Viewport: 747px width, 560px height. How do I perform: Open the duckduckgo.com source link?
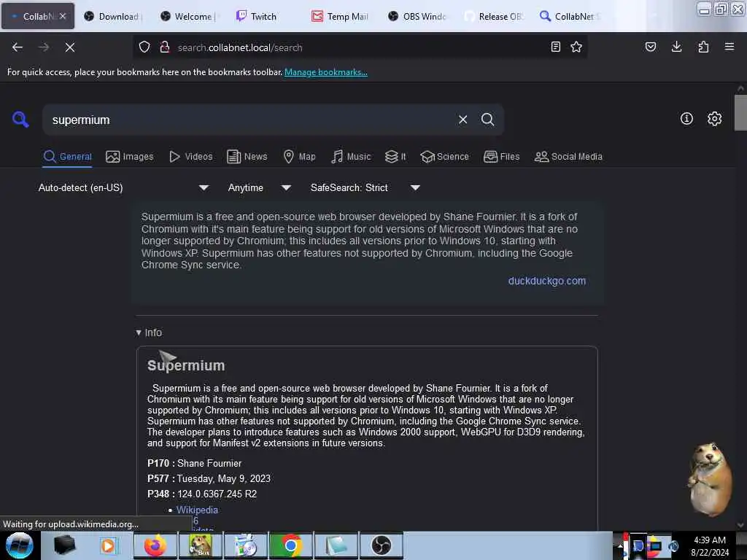pyautogui.click(x=547, y=281)
